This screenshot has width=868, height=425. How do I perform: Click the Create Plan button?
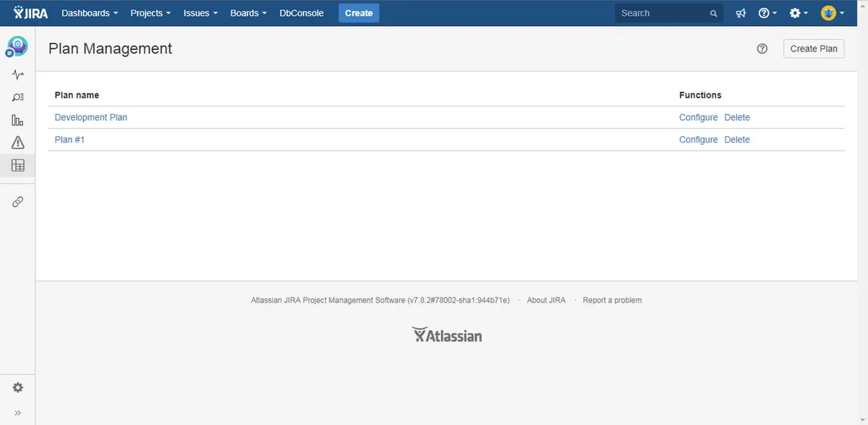814,49
